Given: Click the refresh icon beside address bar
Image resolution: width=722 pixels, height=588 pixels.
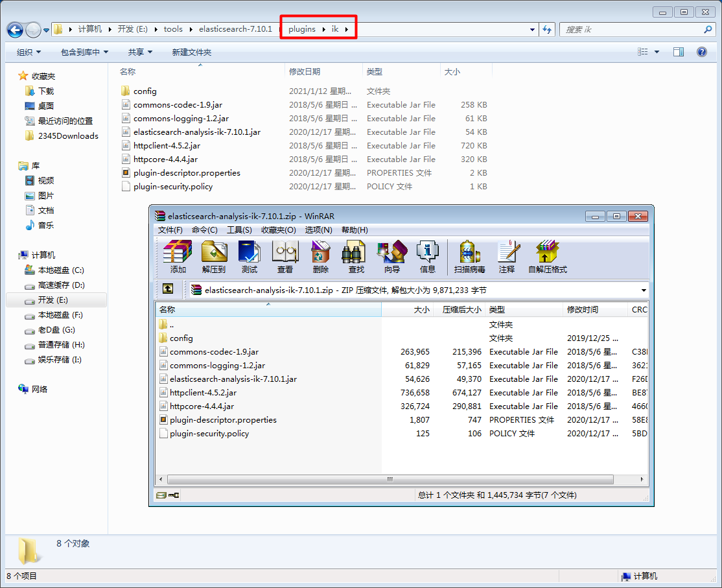Looking at the screenshot, I should click(547, 29).
